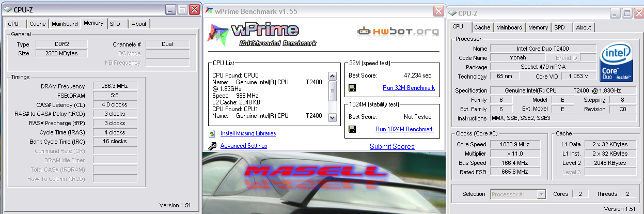
Task: Switch to Mainboard tab in left CPU-Z window
Action: click(65, 24)
